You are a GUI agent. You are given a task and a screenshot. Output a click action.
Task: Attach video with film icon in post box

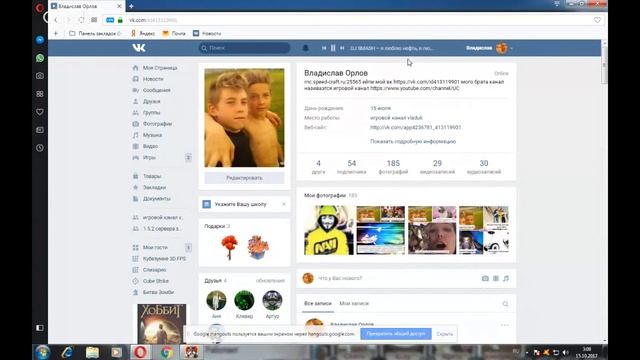coord(496,278)
